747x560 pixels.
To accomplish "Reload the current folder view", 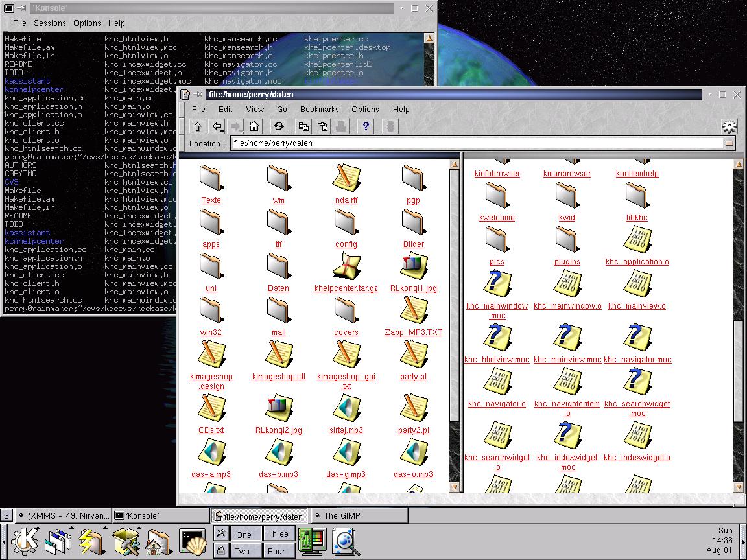I will (279, 126).
